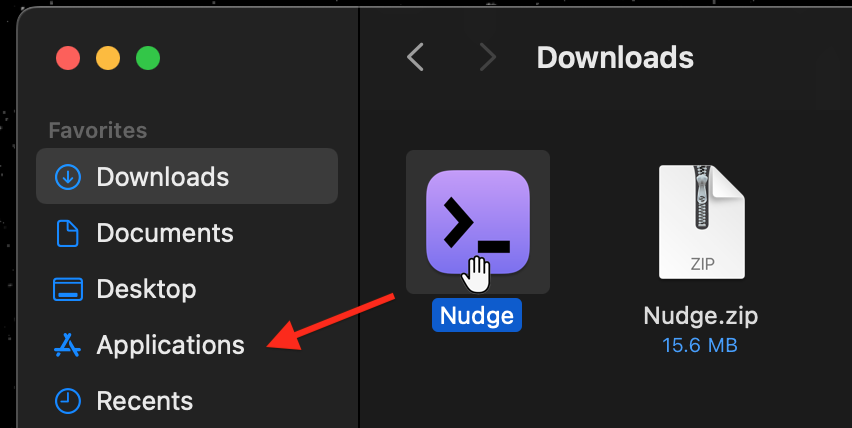Click the Downloads window title

click(x=615, y=57)
